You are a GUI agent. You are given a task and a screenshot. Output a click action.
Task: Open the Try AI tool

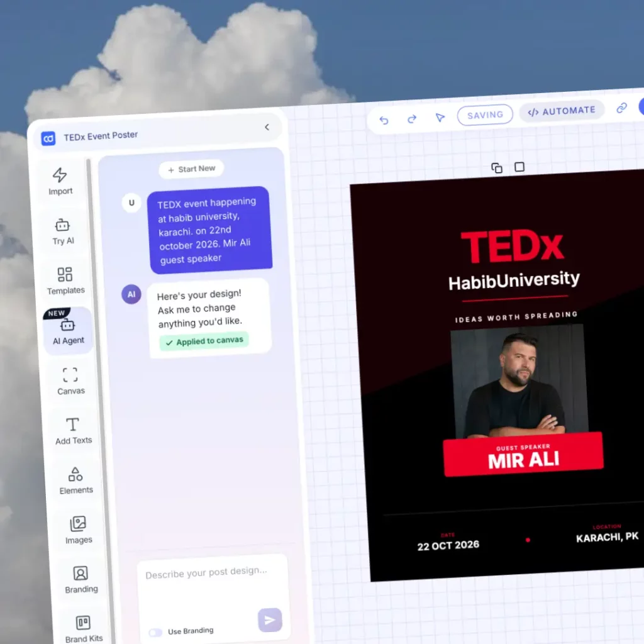[62, 231]
